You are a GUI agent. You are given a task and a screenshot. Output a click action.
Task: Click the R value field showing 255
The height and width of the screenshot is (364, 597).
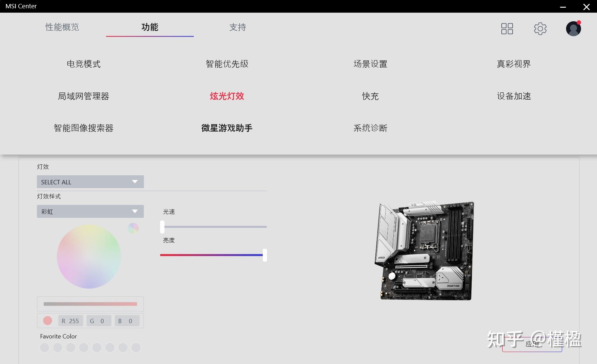point(70,321)
